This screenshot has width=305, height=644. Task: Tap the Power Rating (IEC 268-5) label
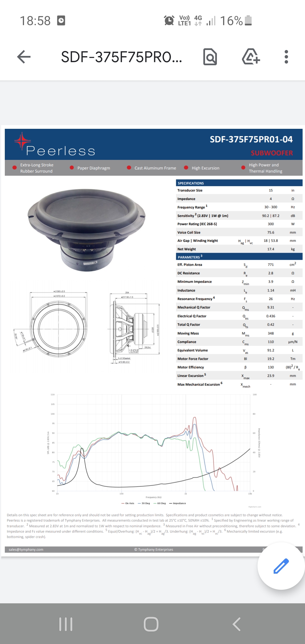coord(197,224)
